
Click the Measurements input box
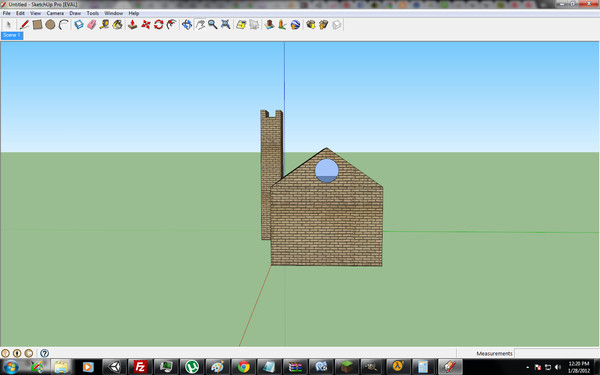[x=556, y=353]
